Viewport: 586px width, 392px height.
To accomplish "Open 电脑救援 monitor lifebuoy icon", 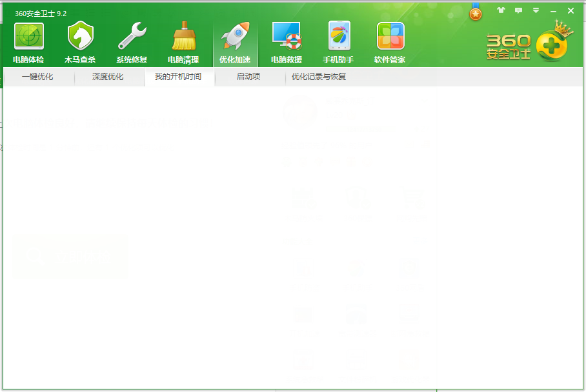I will coord(287,36).
